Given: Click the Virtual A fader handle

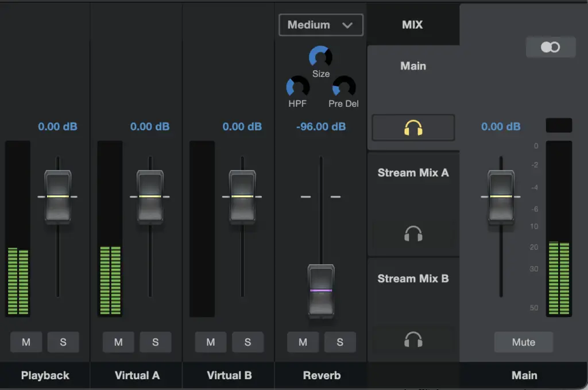Looking at the screenshot, I should coord(150,197).
